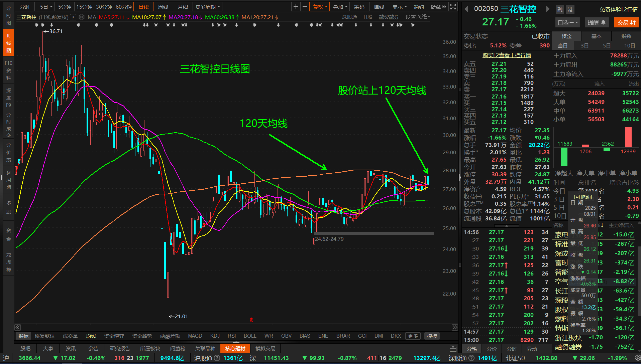This screenshot has height=364, width=641.
Task: Select 基本 info tab
Action: click(597, 36)
